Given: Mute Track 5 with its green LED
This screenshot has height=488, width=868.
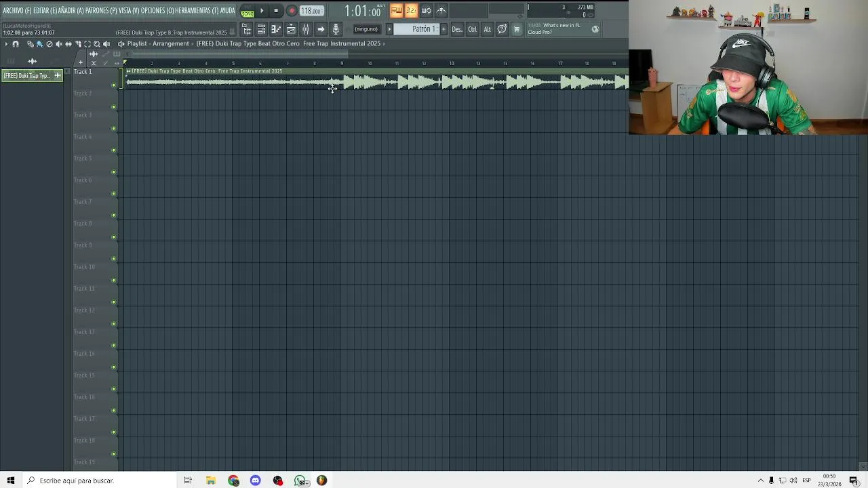Looking at the screenshot, I should pyautogui.click(x=113, y=172).
